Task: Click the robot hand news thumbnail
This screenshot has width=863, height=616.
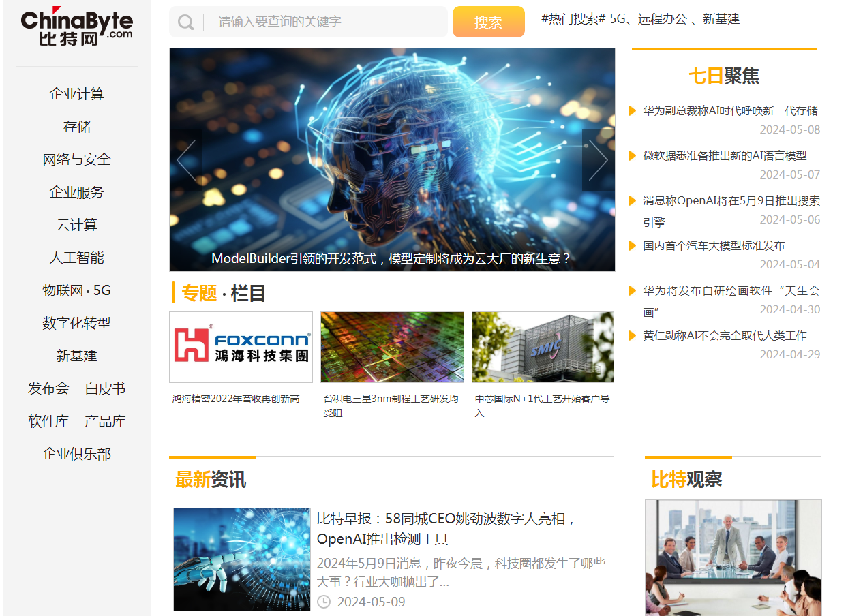Action: point(242,559)
